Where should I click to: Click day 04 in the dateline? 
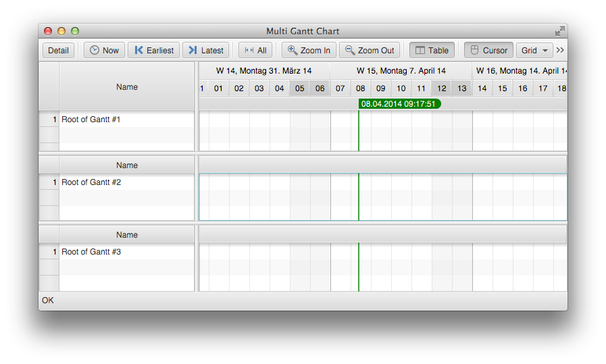280,88
